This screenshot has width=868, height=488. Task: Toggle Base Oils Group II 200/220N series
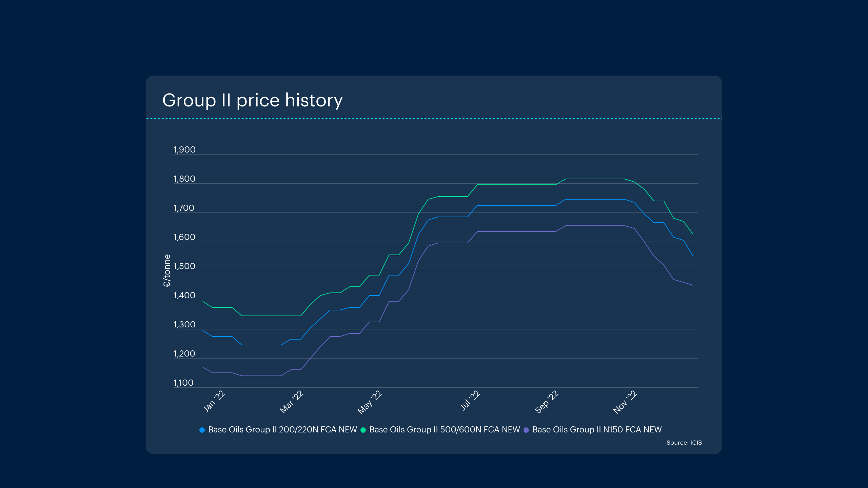(282, 430)
